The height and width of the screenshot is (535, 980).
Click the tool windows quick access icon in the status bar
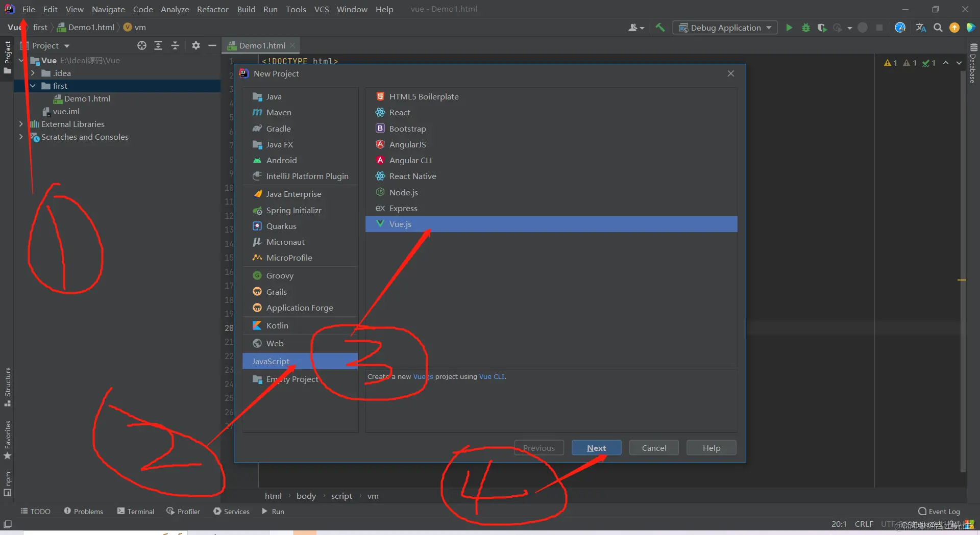(x=8, y=524)
